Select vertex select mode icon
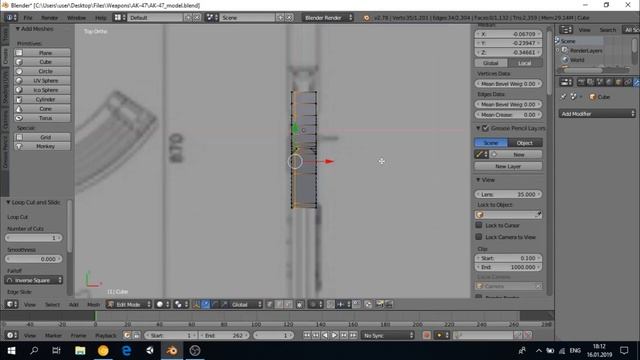 click(270, 304)
